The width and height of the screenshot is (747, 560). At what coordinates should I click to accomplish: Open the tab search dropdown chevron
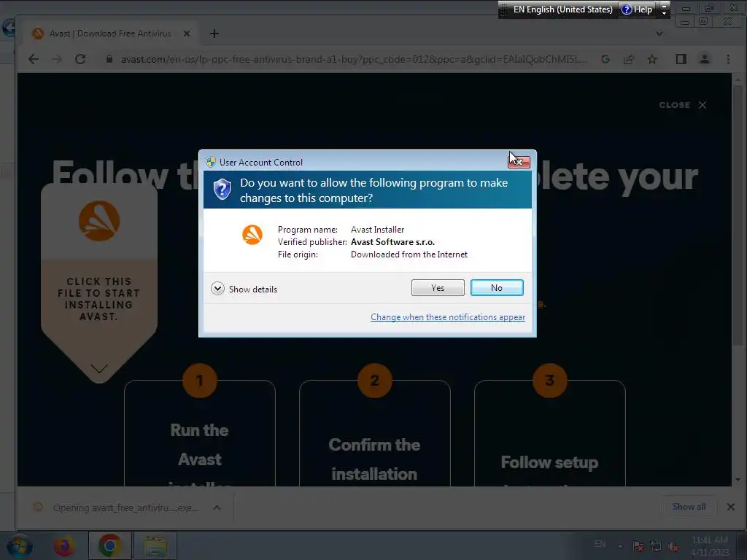click(x=659, y=34)
